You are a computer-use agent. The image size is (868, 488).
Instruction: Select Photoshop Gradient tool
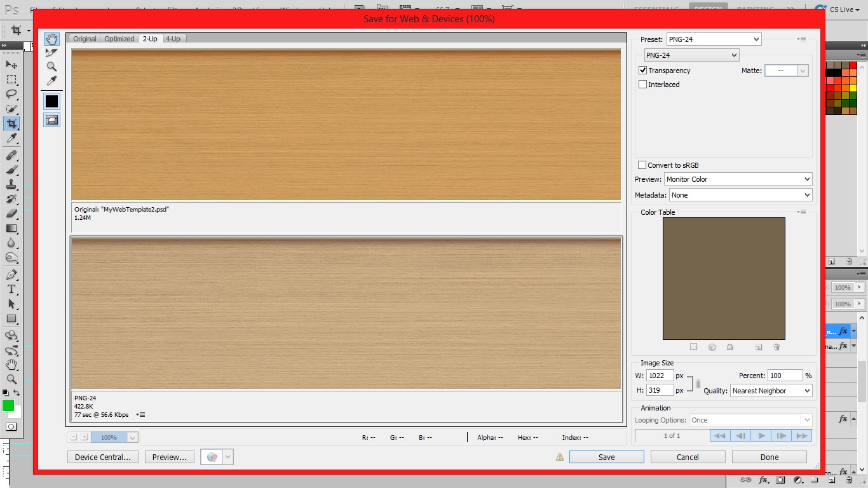[x=11, y=228]
